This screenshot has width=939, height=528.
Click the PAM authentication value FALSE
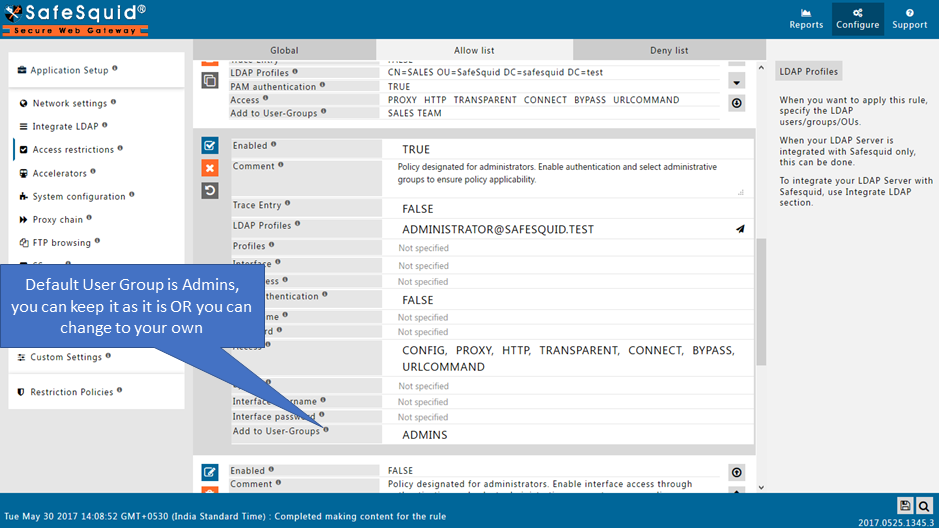568,300
